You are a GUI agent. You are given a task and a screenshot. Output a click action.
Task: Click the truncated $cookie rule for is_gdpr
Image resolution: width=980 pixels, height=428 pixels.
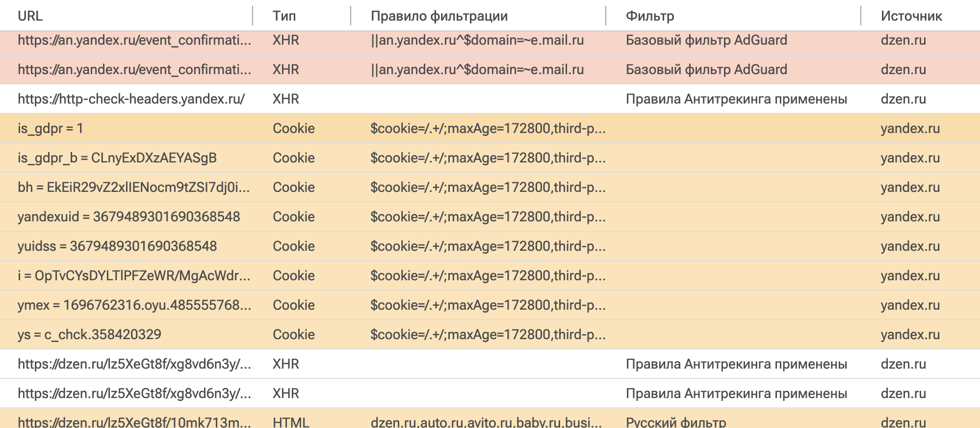pos(488,129)
